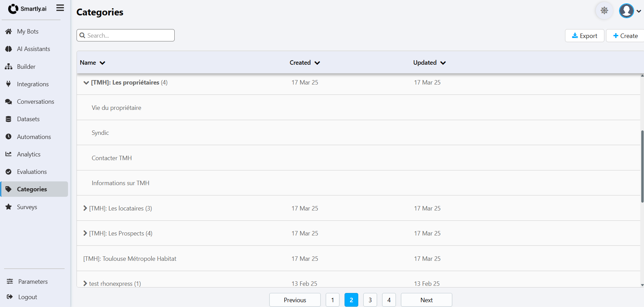Click the Export button
Image resolution: width=644 pixels, height=307 pixels.
click(585, 36)
